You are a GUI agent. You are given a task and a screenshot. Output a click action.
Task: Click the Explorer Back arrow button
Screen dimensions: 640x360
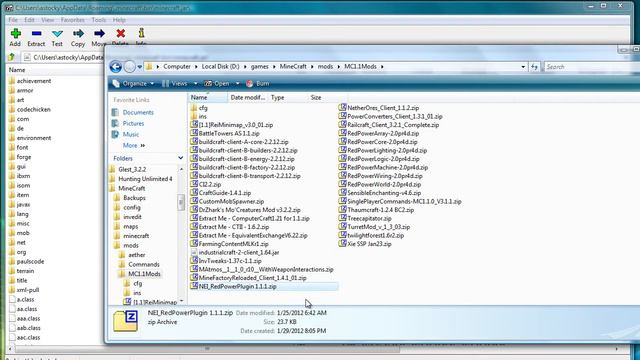pyautogui.click(x=116, y=67)
